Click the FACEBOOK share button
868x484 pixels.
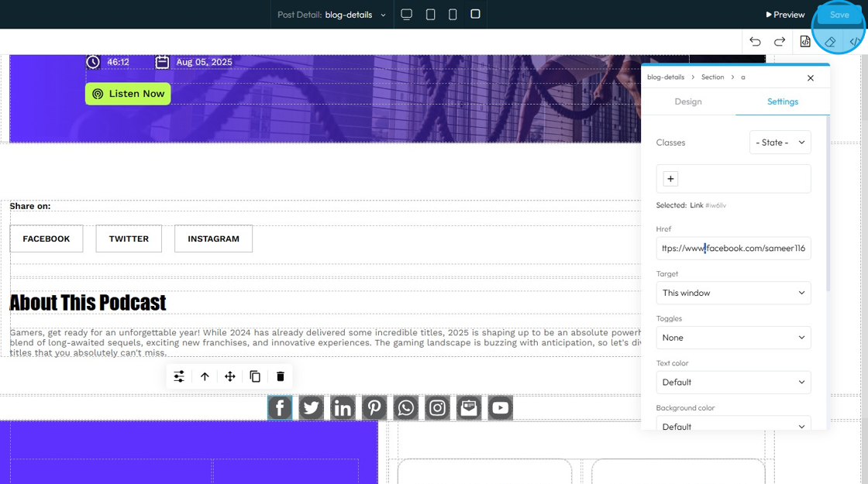coord(46,239)
